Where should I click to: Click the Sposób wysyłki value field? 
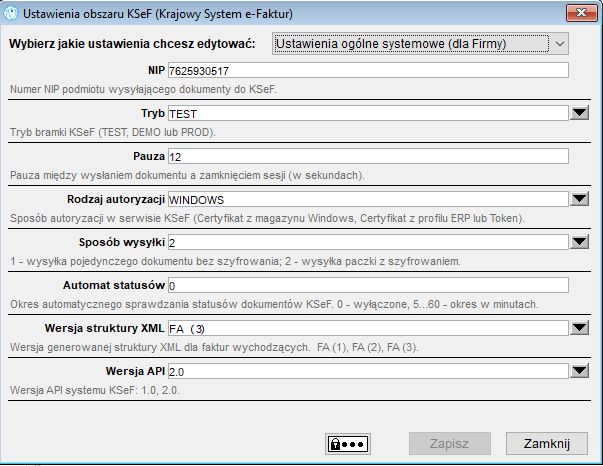click(x=368, y=243)
